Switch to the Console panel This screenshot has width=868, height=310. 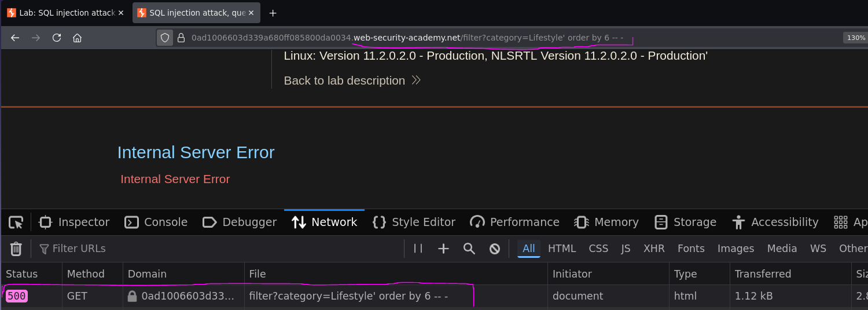click(156, 222)
